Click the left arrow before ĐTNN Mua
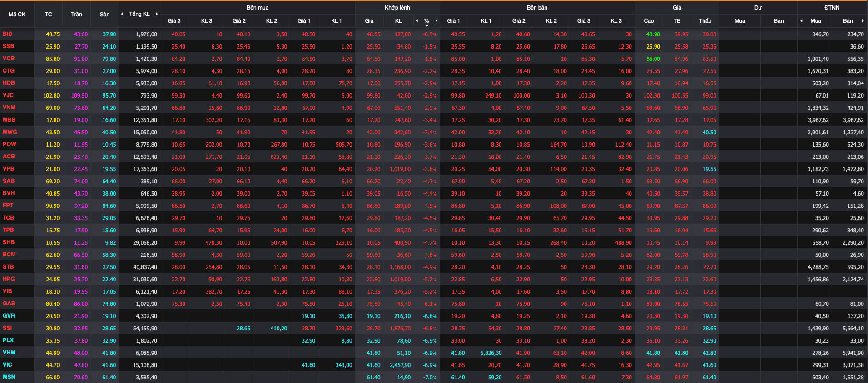 click(x=801, y=21)
